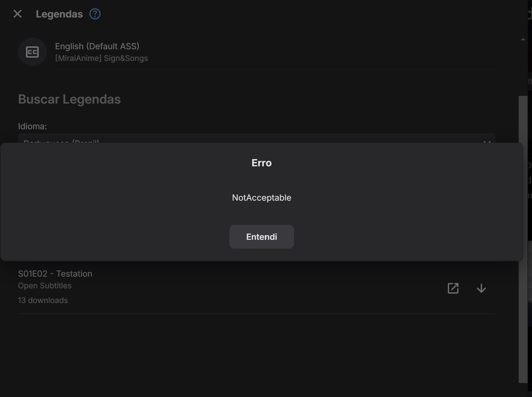
Task: Click the Idioma field label
Action: click(x=32, y=126)
